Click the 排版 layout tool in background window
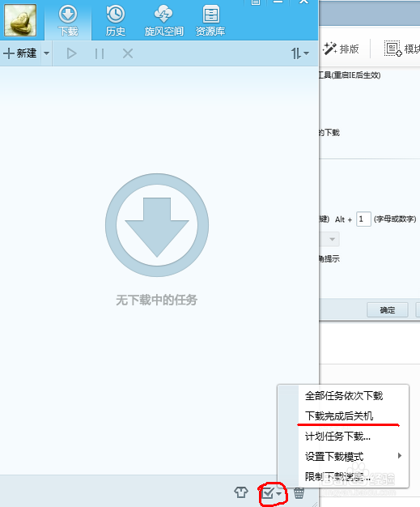This screenshot has width=420, height=507. [342, 49]
